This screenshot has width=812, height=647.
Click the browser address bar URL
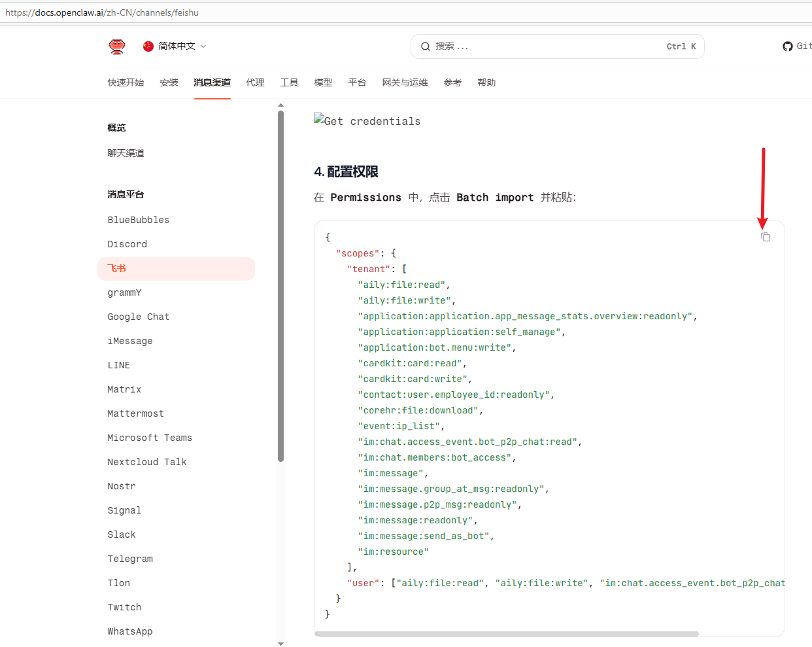coord(102,12)
